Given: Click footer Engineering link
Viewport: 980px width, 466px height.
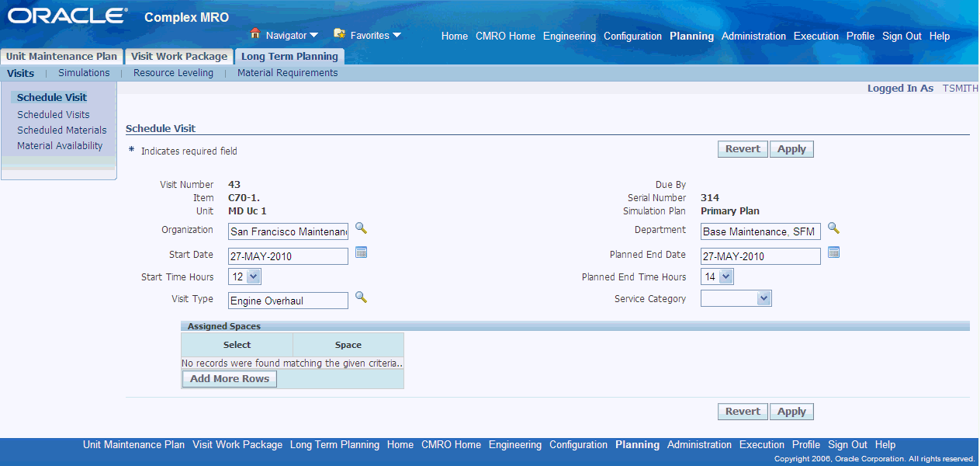Looking at the screenshot, I should pos(515,445).
